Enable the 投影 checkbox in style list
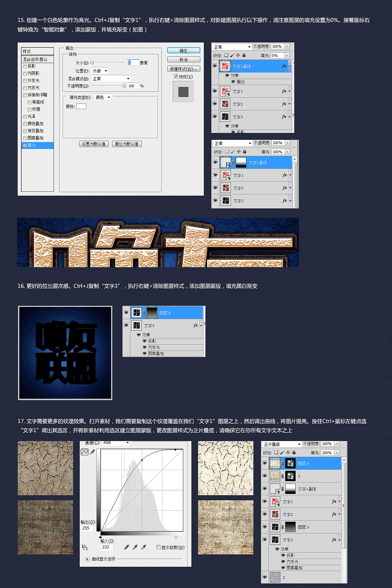The width and height of the screenshot is (392, 588). tap(25, 66)
